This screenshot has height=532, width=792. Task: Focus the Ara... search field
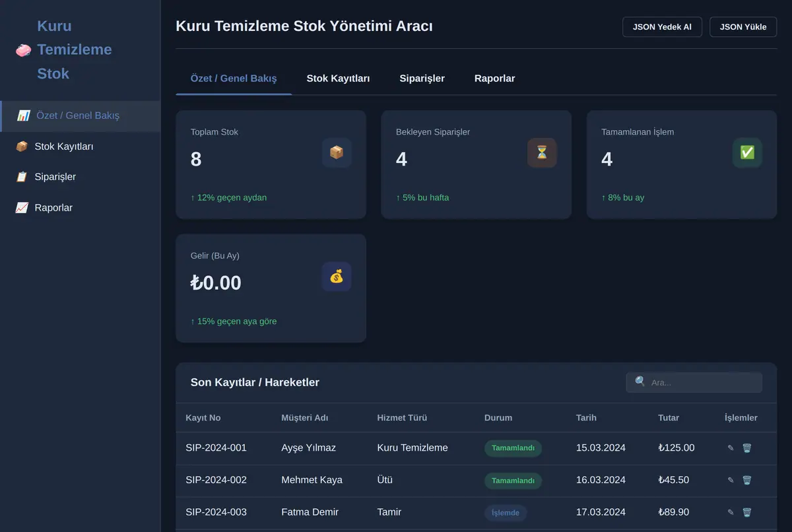(x=694, y=382)
